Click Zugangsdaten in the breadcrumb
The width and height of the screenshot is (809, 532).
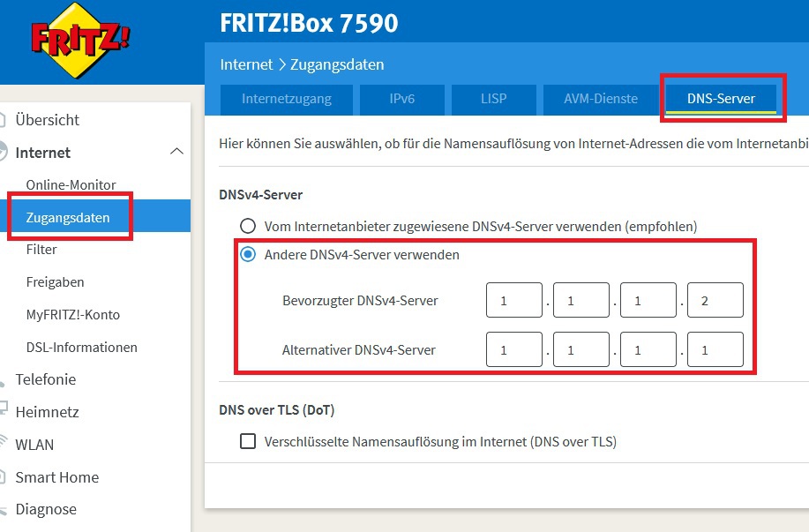point(337,64)
